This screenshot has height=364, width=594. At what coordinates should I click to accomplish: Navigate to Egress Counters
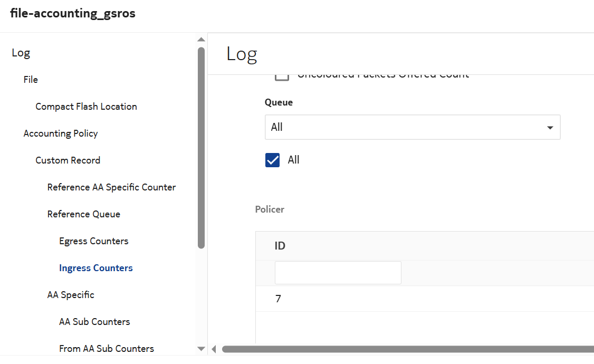(93, 241)
